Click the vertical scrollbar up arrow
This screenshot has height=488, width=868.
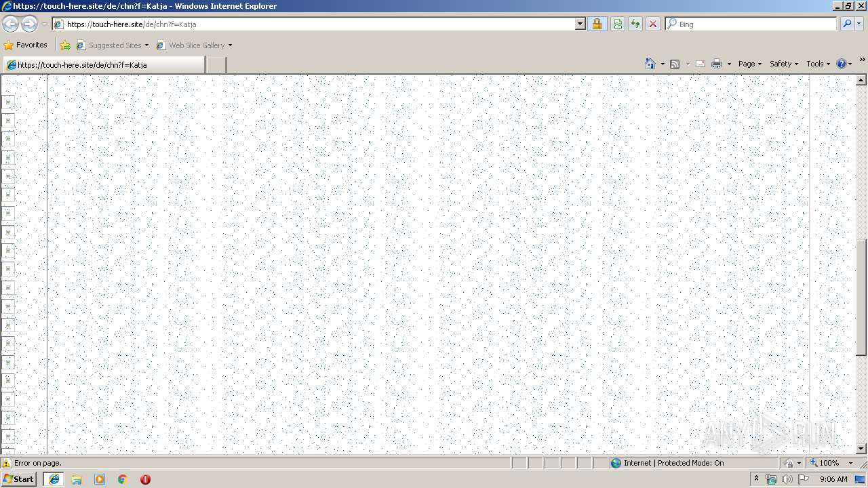pyautogui.click(x=861, y=80)
